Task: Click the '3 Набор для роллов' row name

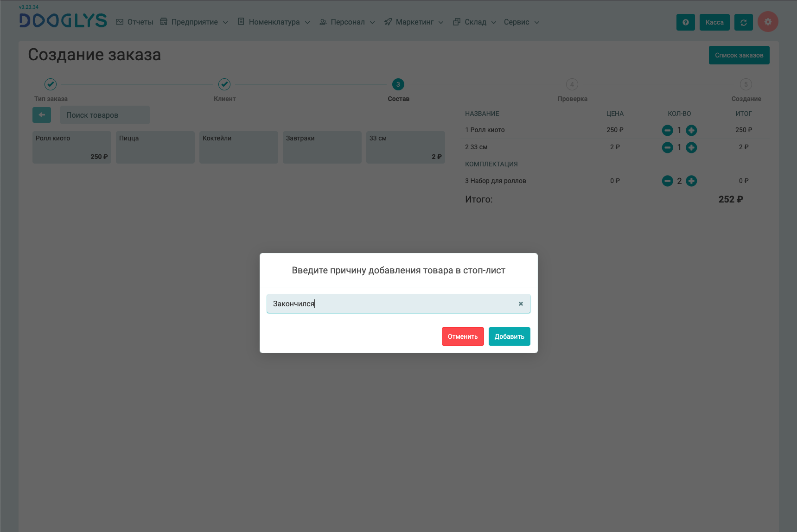Action: tap(496, 181)
